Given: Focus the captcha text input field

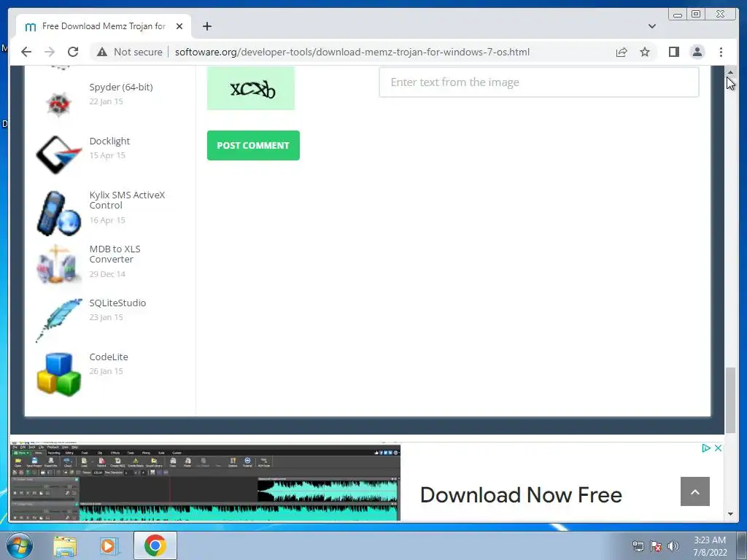Looking at the screenshot, I should pos(539,82).
